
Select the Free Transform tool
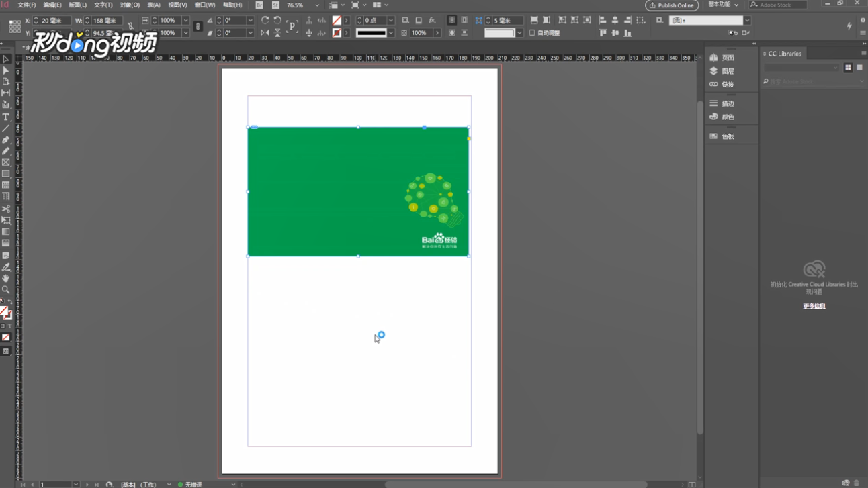tap(6, 220)
